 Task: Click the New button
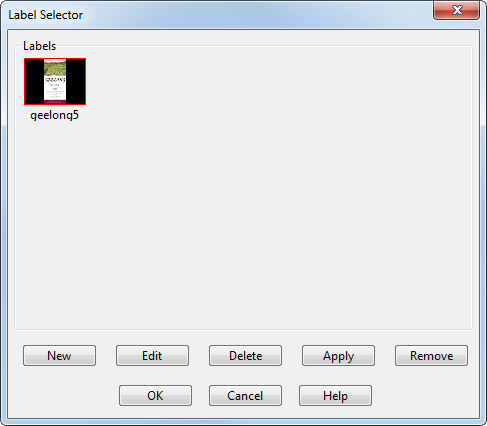tap(59, 356)
